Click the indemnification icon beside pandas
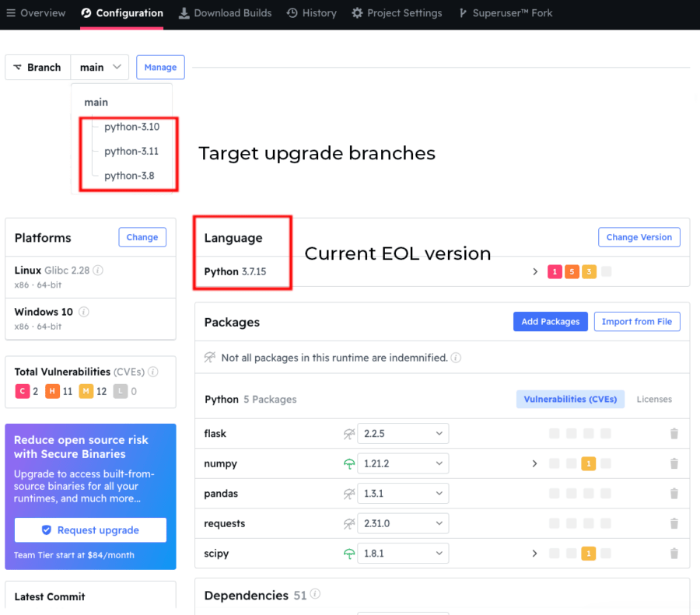Screen dimensions: 700x615 [x=349, y=494]
